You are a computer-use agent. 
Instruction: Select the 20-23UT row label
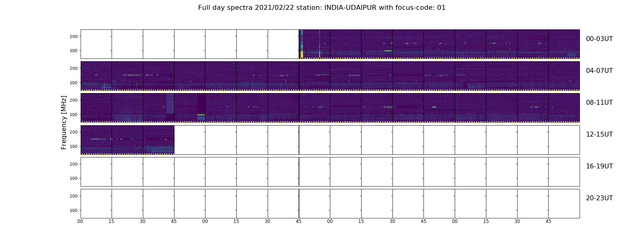599,198
